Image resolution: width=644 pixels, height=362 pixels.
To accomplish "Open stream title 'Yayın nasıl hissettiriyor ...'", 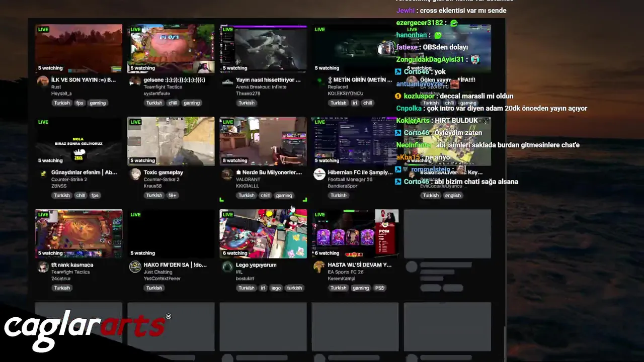I will click(268, 80).
